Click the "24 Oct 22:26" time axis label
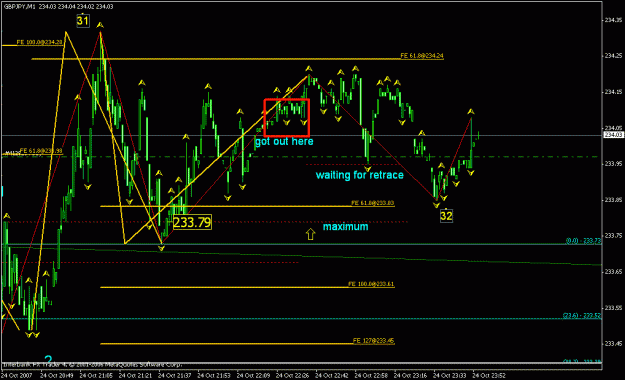 click(x=293, y=376)
